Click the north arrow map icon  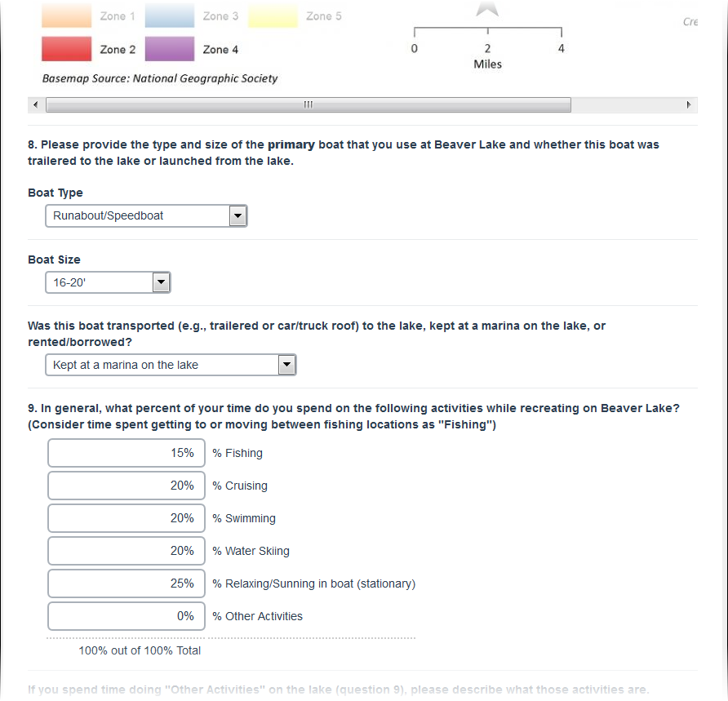point(488,8)
